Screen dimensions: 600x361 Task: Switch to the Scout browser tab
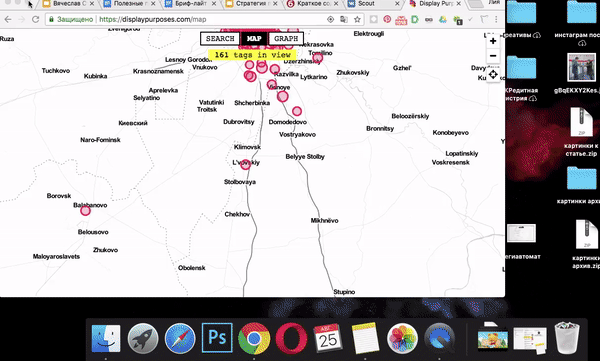pos(371,4)
